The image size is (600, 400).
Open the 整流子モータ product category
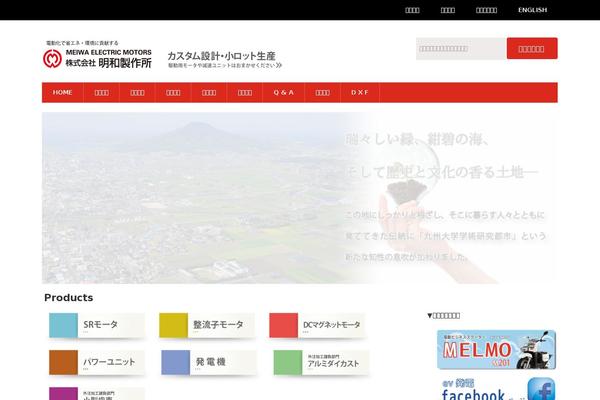point(207,325)
